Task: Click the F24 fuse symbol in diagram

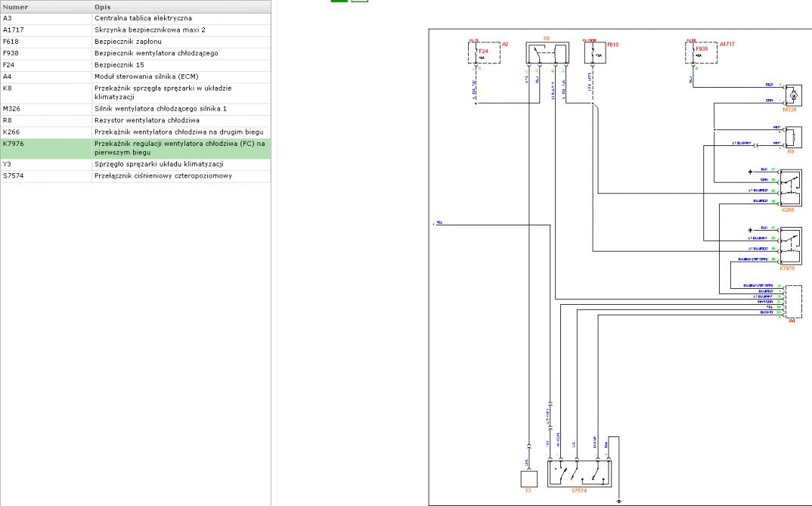Action: [484, 53]
